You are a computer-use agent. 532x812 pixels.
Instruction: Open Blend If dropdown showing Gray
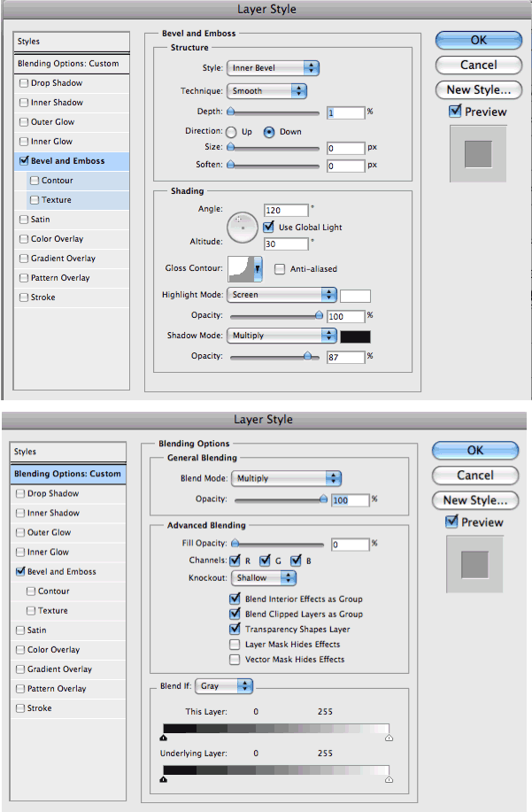pyautogui.click(x=224, y=686)
